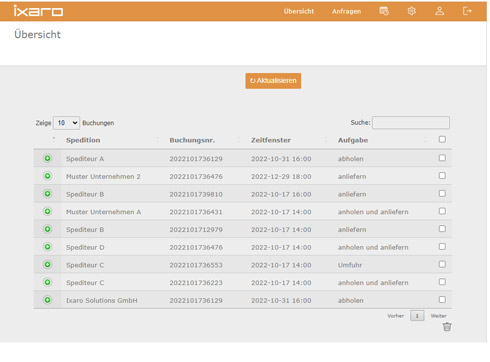Click the Aktualisieren refresh button

273,81
